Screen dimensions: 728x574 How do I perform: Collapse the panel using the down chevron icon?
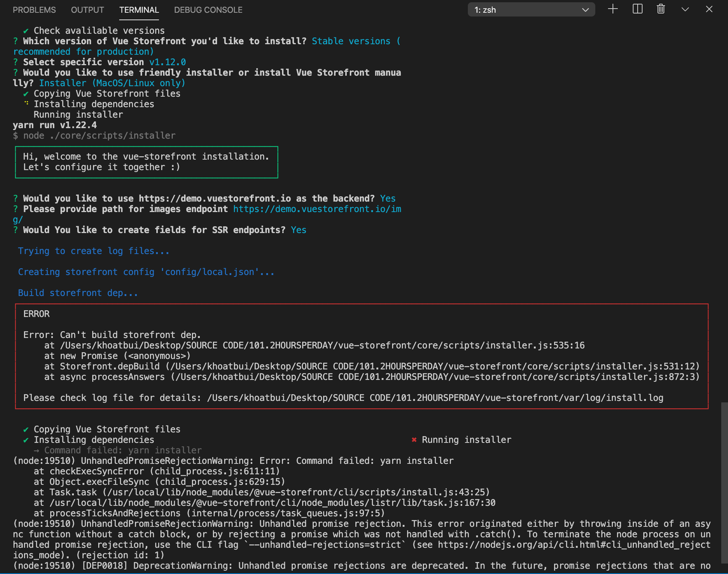(685, 9)
